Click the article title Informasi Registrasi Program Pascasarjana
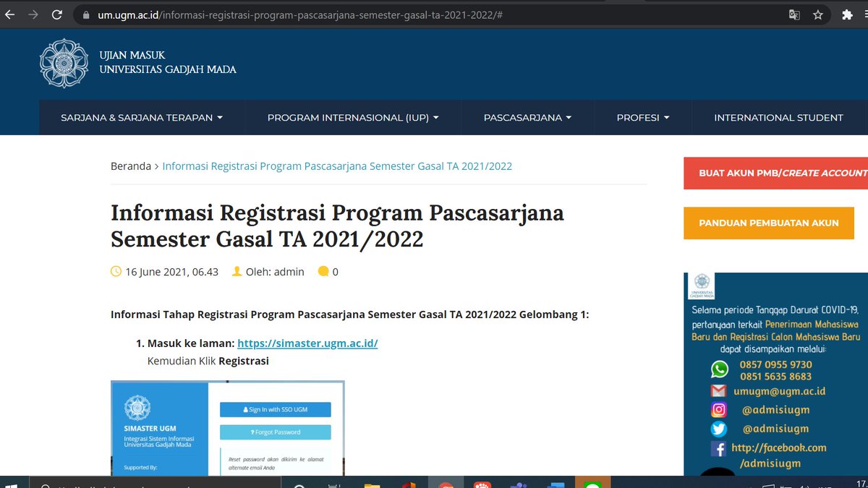This screenshot has width=868, height=488. tap(337, 226)
